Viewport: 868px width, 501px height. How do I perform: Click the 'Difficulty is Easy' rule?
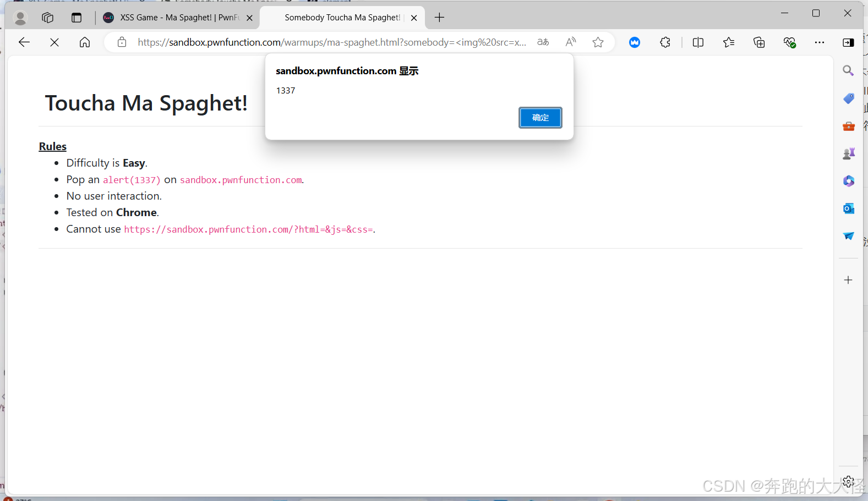pyautogui.click(x=107, y=163)
